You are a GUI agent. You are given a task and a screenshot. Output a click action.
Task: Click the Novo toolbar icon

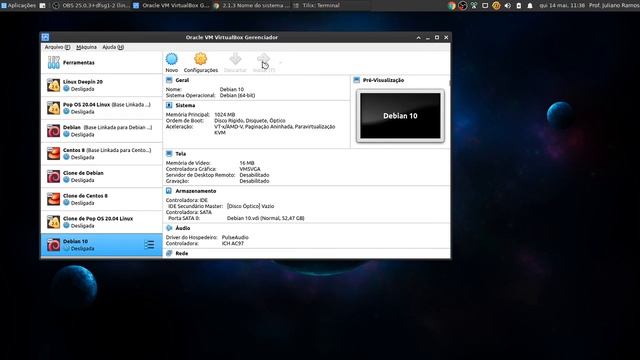[x=172, y=59]
